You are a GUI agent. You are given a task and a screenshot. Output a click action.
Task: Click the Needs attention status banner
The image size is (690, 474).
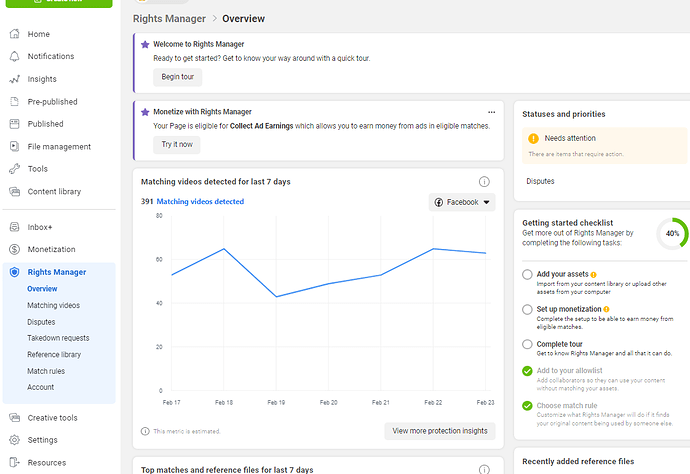point(605,146)
